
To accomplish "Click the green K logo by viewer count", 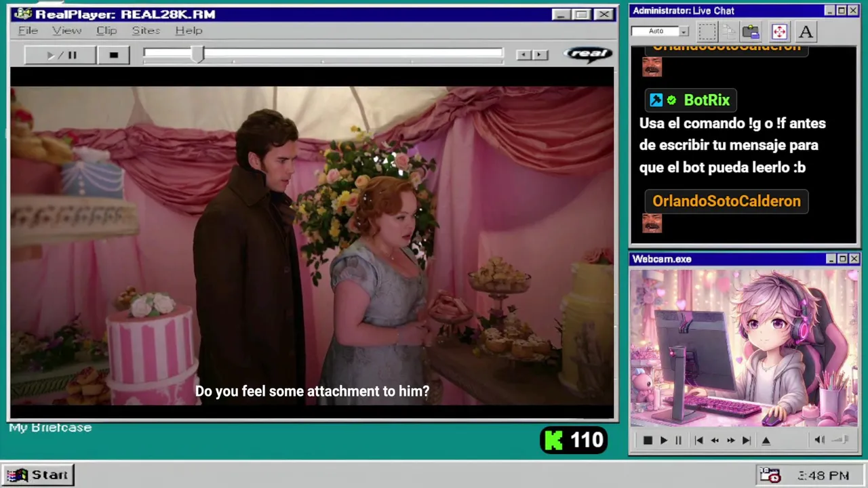I will (554, 441).
